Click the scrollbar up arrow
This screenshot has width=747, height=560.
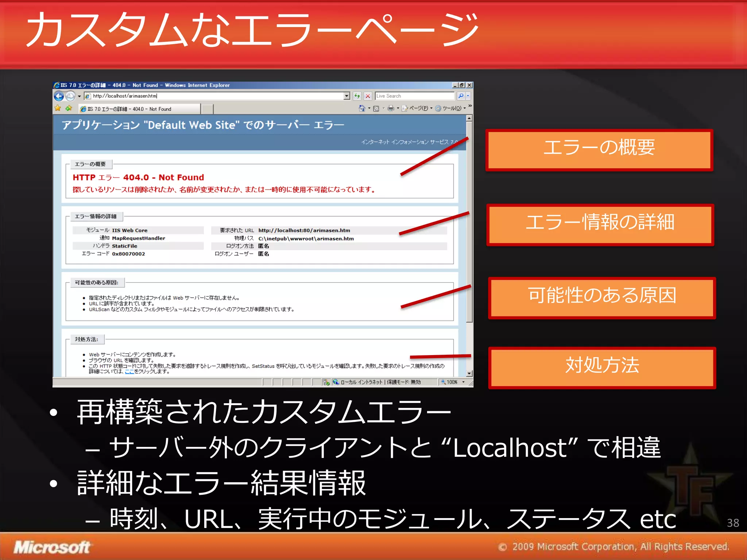[469, 118]
